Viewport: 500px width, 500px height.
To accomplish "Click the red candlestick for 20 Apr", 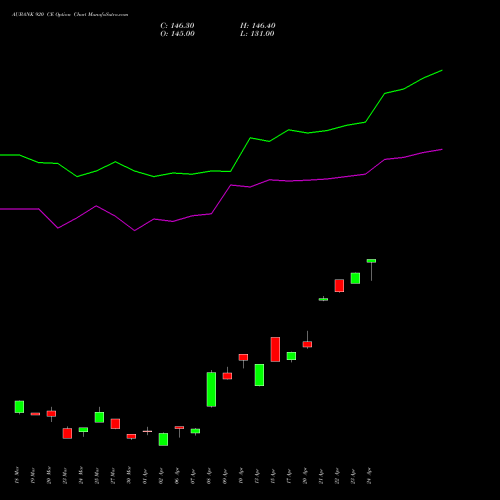I will pos(307,344).
